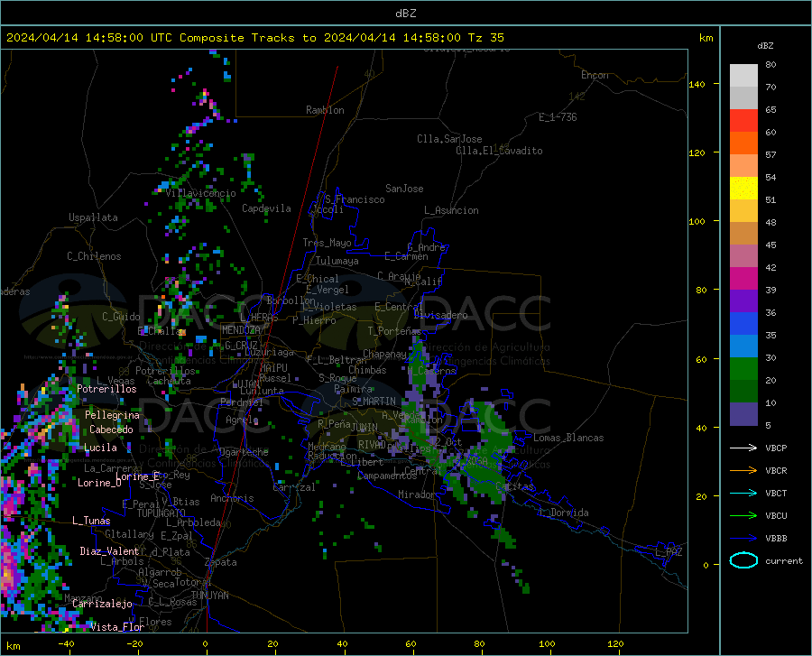
Task: Click the Encon place label
Action: coord(595,75)
